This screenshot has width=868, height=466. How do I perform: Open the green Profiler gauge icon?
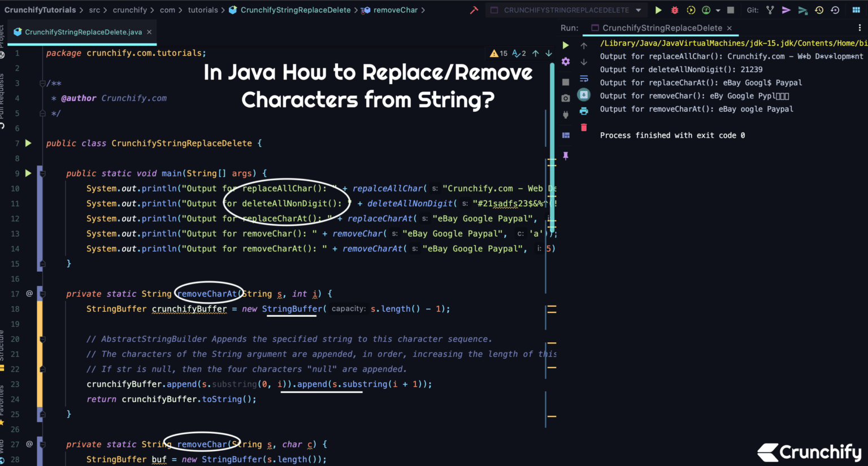click(706, 10)
